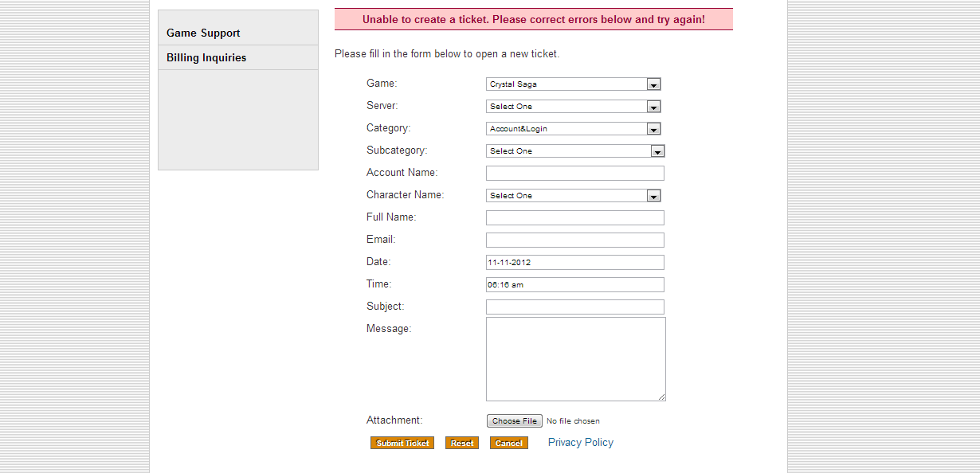Screen dimensions: 980x473
Task: Select Game Support in the sidebar
Action: 203,33
